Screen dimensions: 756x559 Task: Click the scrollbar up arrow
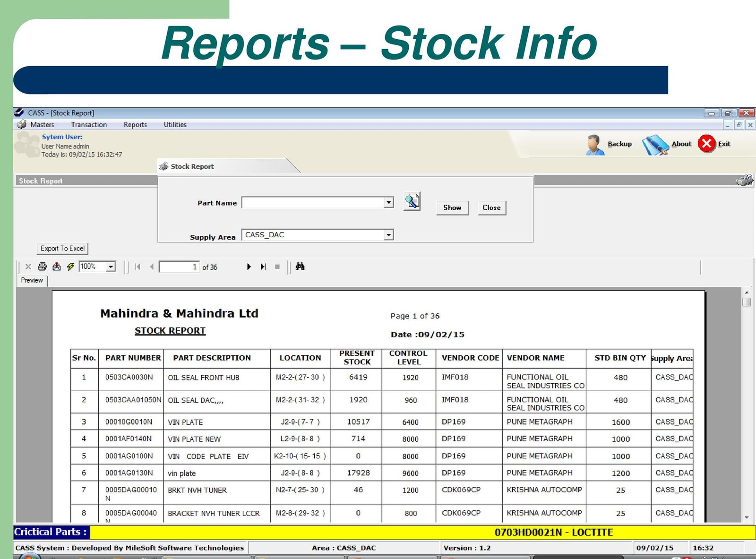click(747, 293)
